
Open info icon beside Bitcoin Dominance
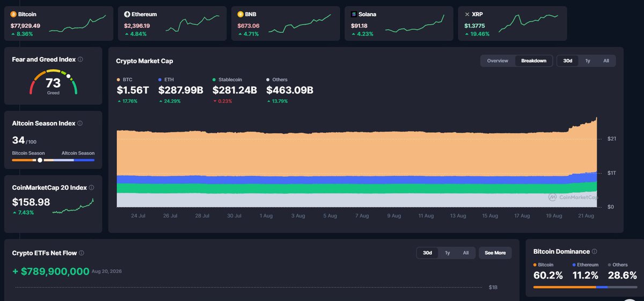595,252
